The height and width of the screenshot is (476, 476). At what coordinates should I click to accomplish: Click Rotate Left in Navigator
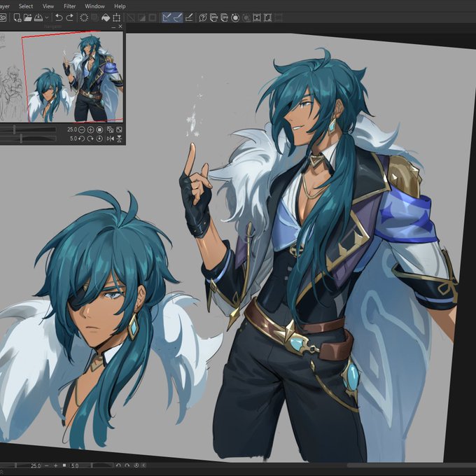coord(81,139)
